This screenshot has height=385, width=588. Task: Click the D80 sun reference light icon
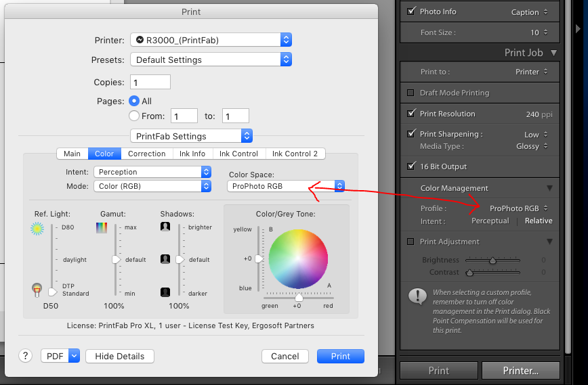(37, 229)
